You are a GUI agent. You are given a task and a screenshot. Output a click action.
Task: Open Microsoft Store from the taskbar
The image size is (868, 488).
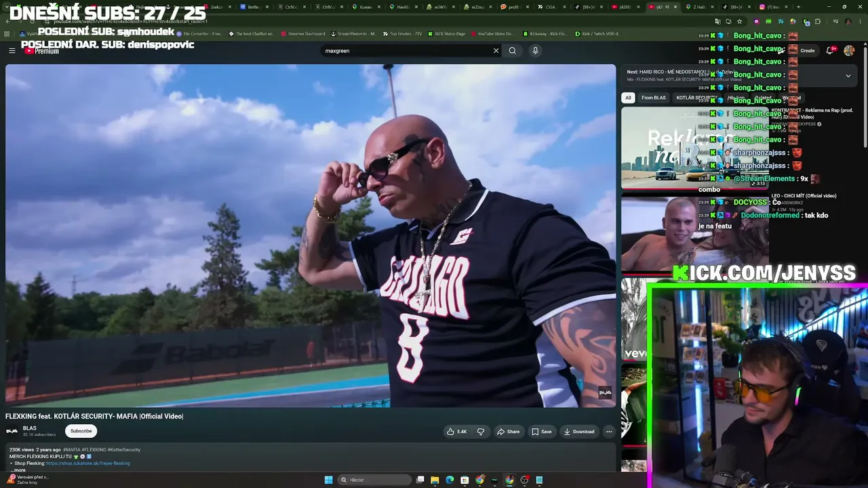[465, 480]
